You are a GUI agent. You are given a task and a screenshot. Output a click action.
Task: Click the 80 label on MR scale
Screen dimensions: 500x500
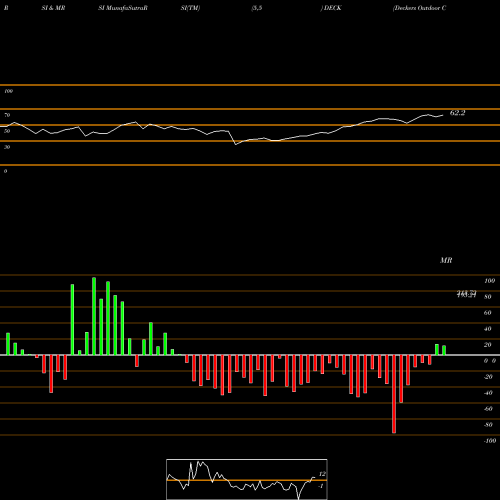[x=488, y=297]
